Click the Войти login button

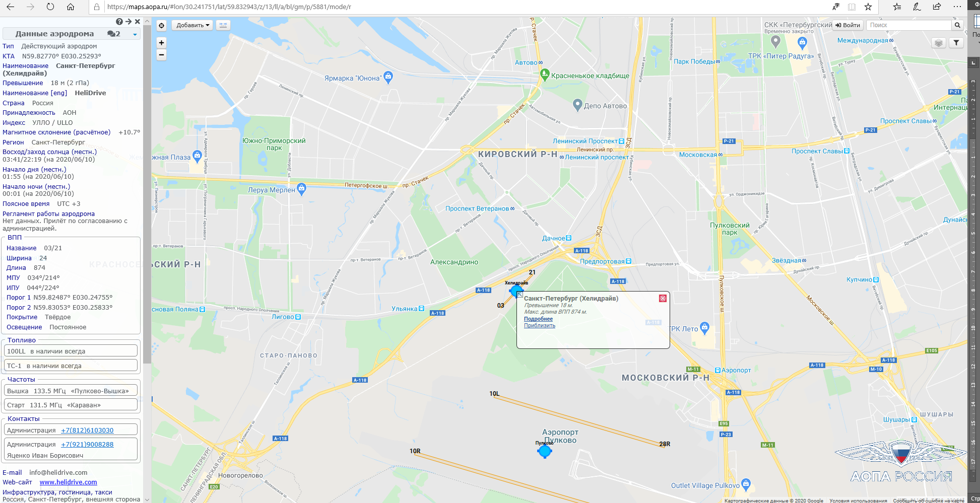848,25
